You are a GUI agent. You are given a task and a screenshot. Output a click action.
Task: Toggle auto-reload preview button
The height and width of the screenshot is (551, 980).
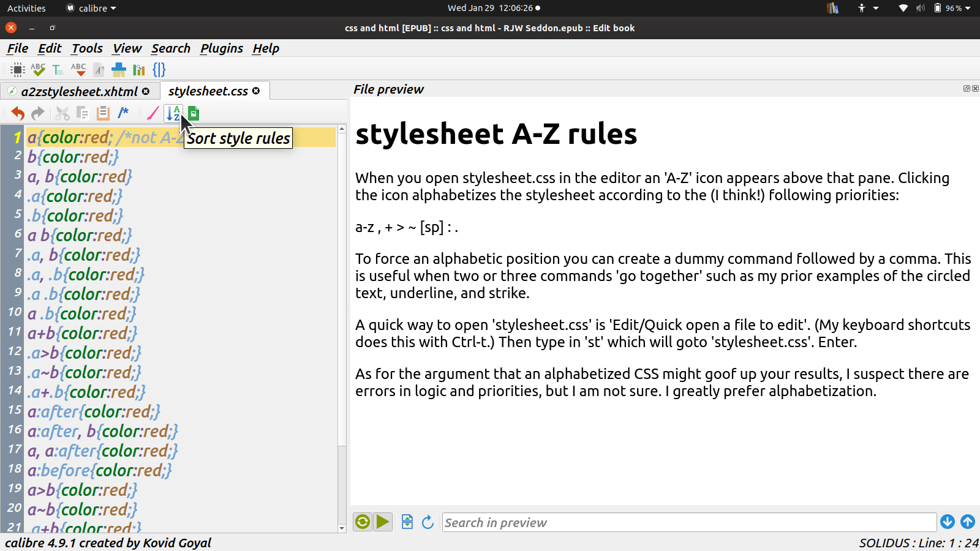click(363, 522)
